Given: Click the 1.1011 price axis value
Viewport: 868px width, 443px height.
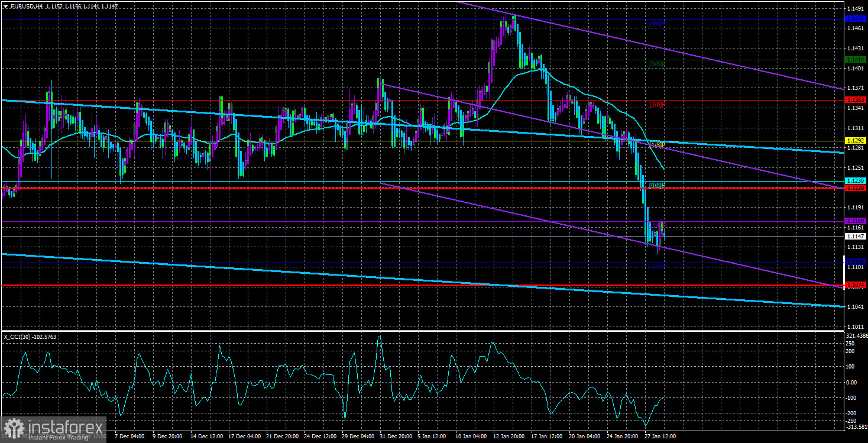Looking at the screenshot, I should tap(856, 326).
